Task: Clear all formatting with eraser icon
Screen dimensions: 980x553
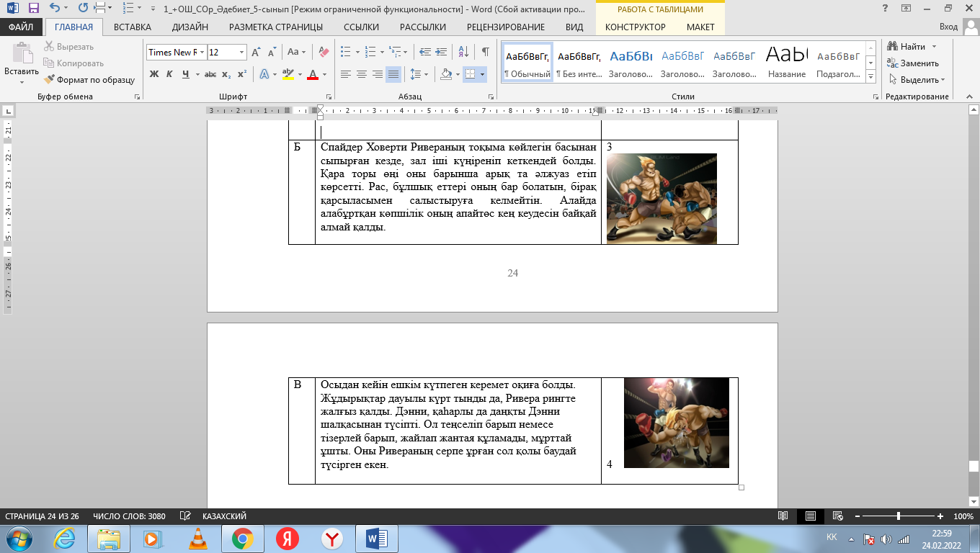Action: point(324,52)
